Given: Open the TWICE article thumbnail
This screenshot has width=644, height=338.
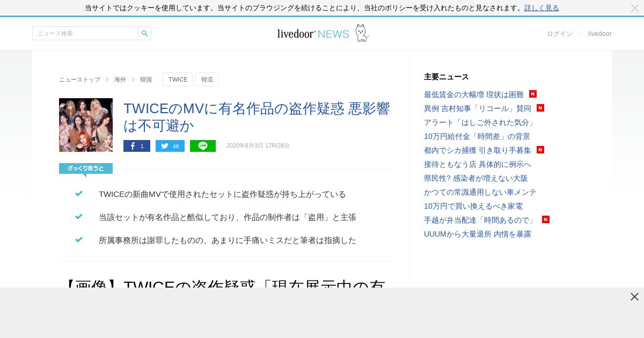Looking at the screenshot, I should (86, 125).
